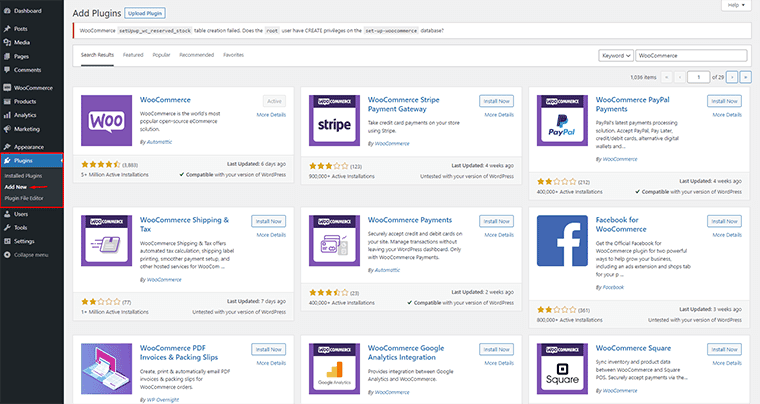760x404 pixels.
Task: Install WooCommerce Google Analytics Integration
Action: (x=496, y=349)
